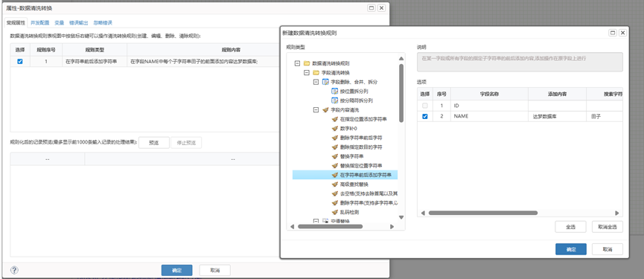Select the 按位置拆分列 rule type
Viewport: 644px width, 279px height.
click(x=354, y=91)
